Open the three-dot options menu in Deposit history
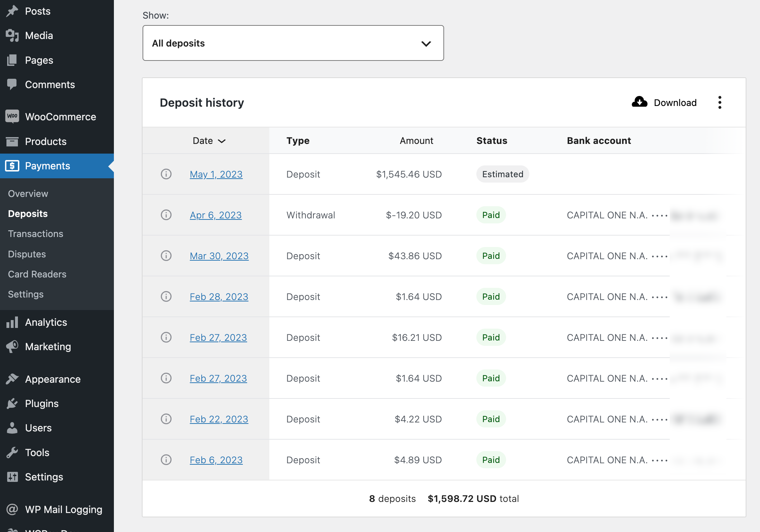Viewport: 760px width, 532px height. [720, 103]
